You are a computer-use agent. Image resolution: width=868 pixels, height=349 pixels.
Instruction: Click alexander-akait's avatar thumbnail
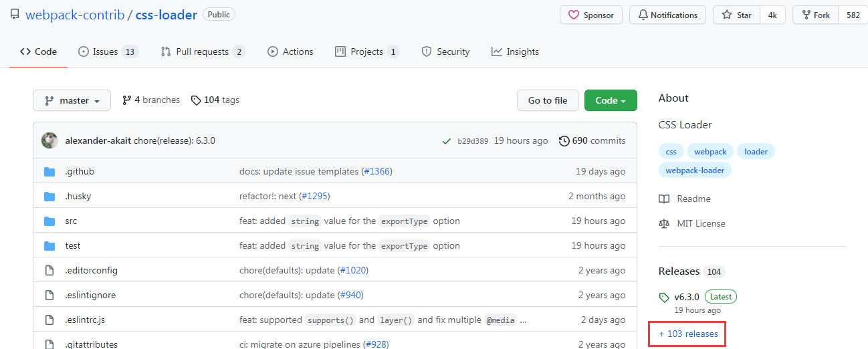coord(49,140)
